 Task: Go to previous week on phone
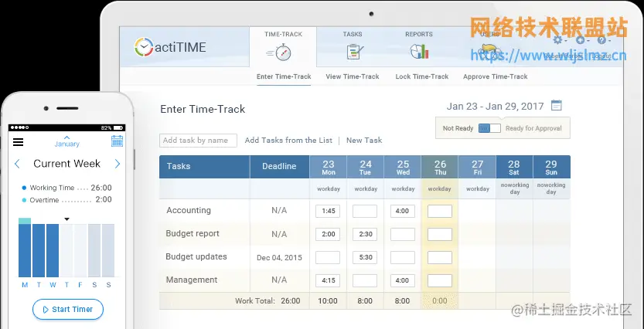point(17,164)
